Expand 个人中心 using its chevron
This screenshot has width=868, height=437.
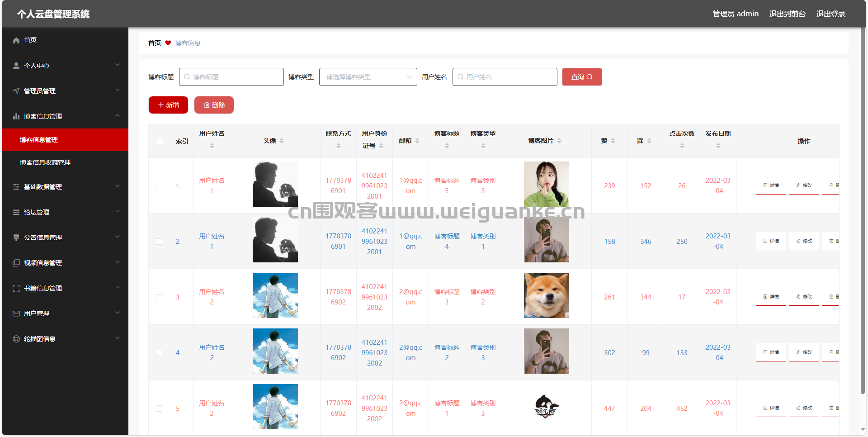click(x=118, y=65)
